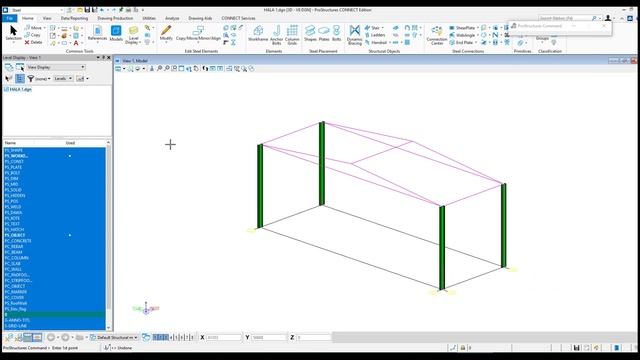Screen dimensions: 640x360
Task: Expand the Level Display ribbon dropdown arrow
Action: coord(140,42)
